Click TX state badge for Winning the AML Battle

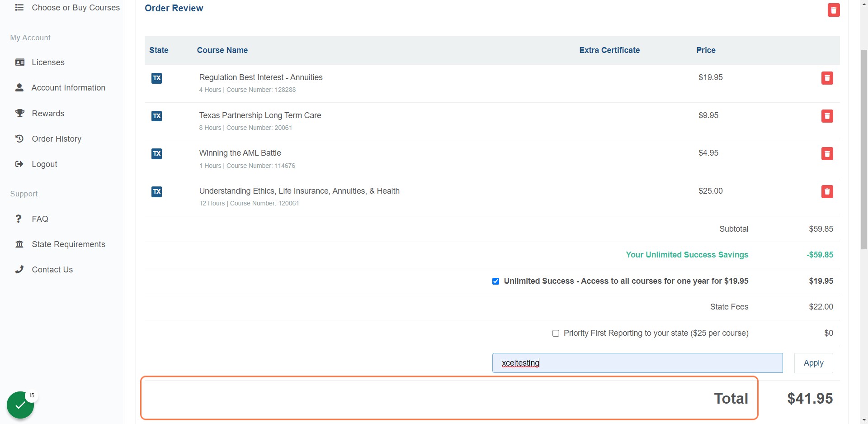pyautogui.click(x=156, y=154)
